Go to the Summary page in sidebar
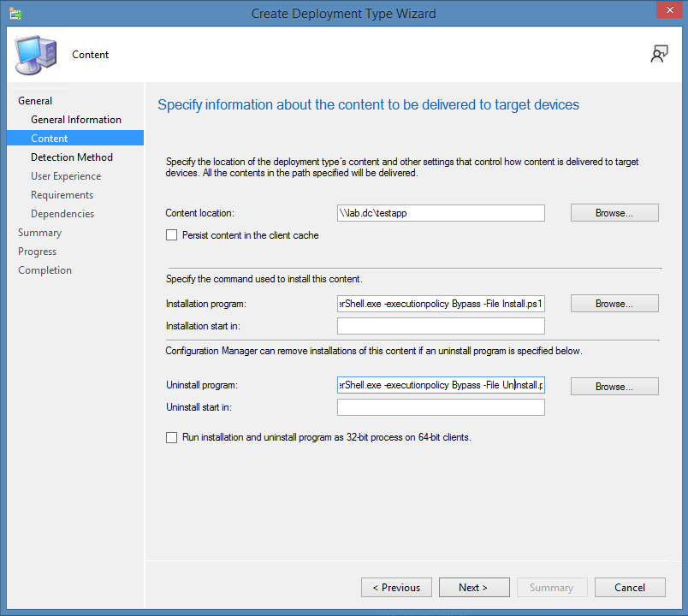Screen dimensions: 688x616 pyautogui.click(x=39, y=232)
